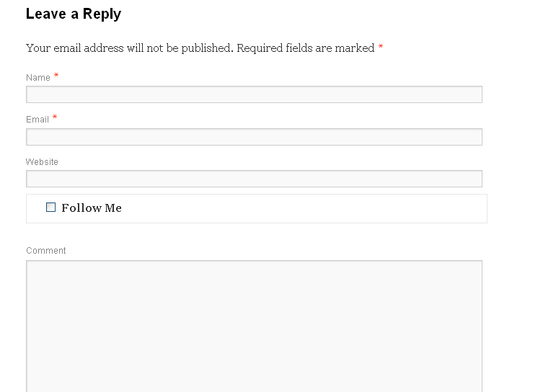Click the "Email" field label
Viewport: 538px width, 392px height.
tap(38, 120)
